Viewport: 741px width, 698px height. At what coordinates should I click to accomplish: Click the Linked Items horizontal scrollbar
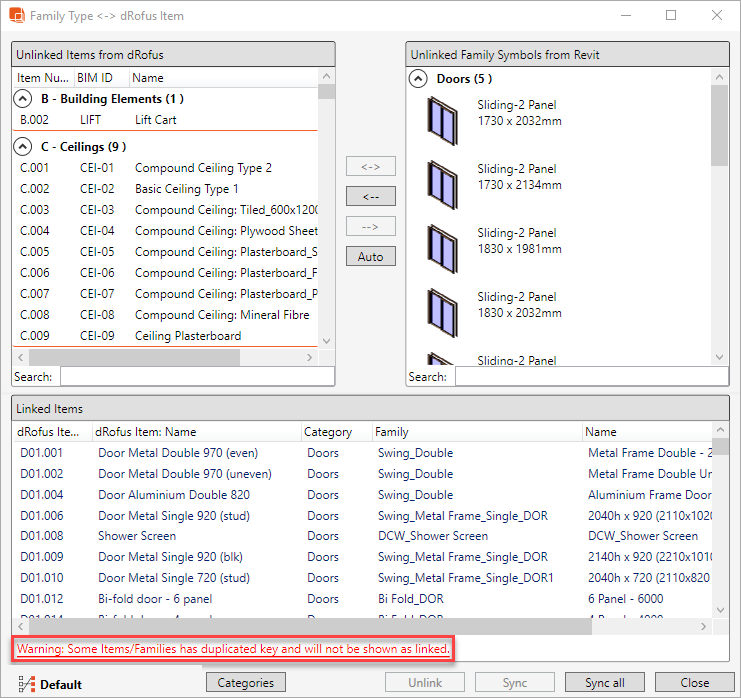coord(300,626)
